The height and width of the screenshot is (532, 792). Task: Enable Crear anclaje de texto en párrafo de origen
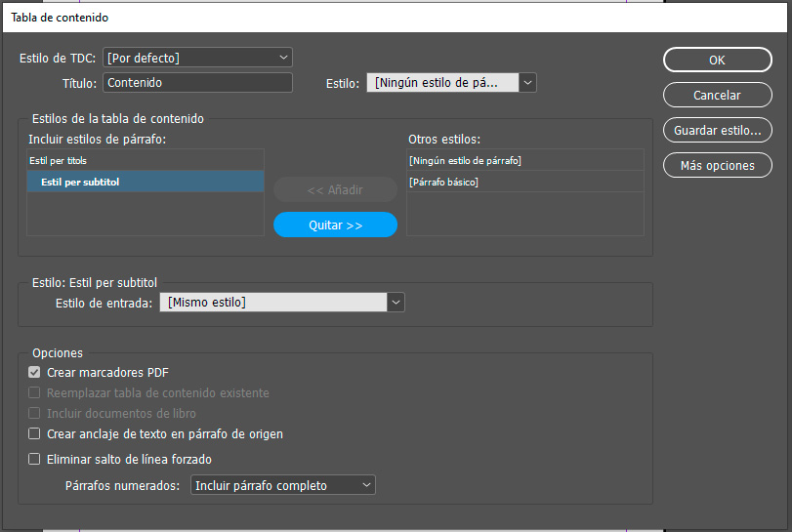click(35, 433)
